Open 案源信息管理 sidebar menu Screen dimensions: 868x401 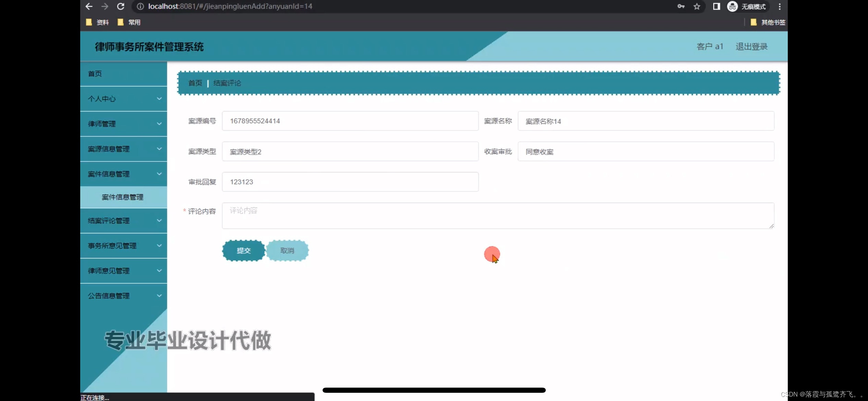pyautogui.click(x=123, y=149)
